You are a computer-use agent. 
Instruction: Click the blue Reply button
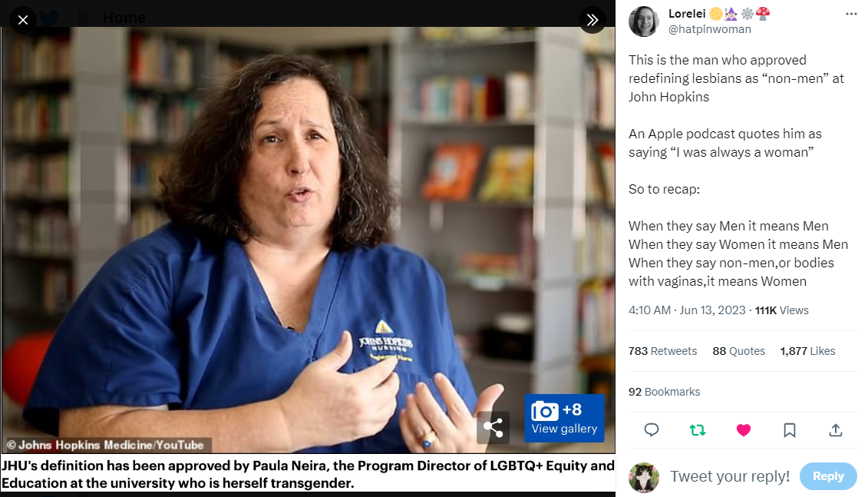[x=828, y=476]
